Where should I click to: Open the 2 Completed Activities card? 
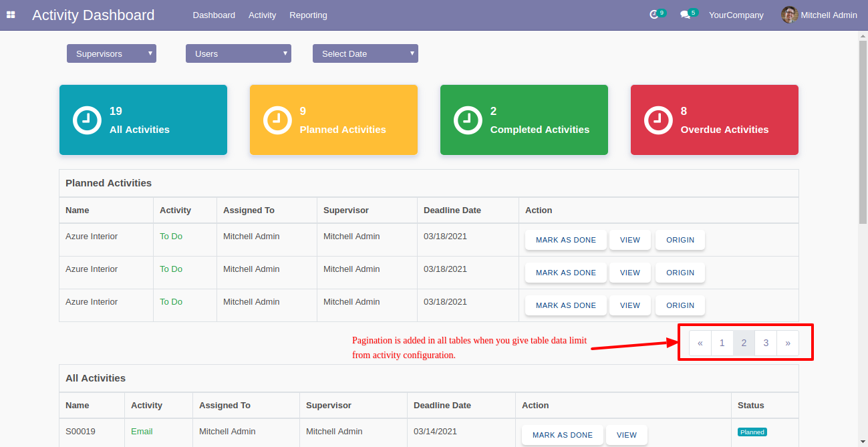coord(524,120)
